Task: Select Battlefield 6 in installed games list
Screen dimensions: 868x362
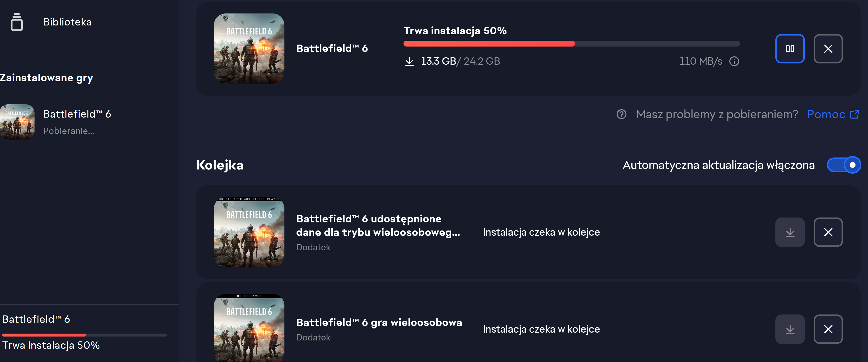Action: point(77,114)
